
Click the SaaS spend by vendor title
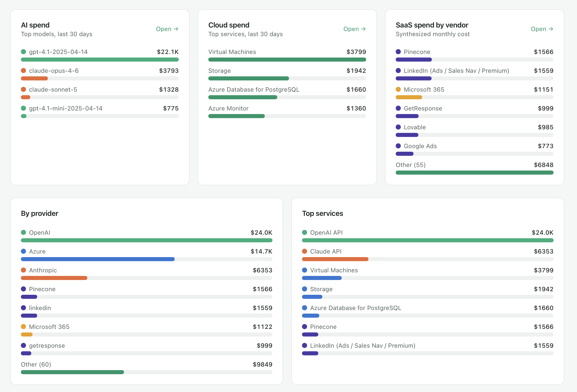click(432, 25)
